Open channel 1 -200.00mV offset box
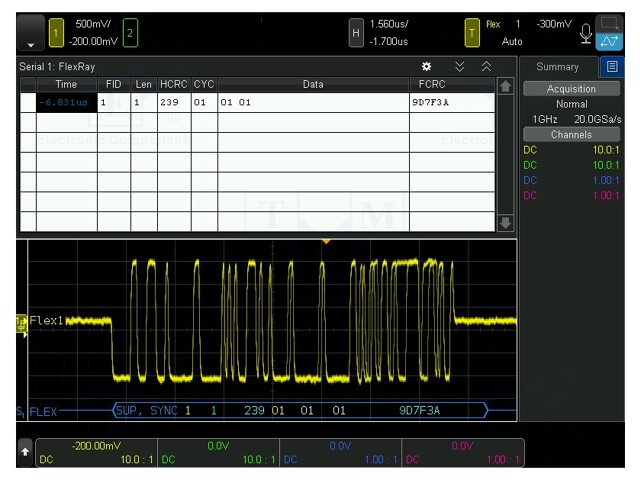Screen dimensions: 640x480 click(96, 453)
